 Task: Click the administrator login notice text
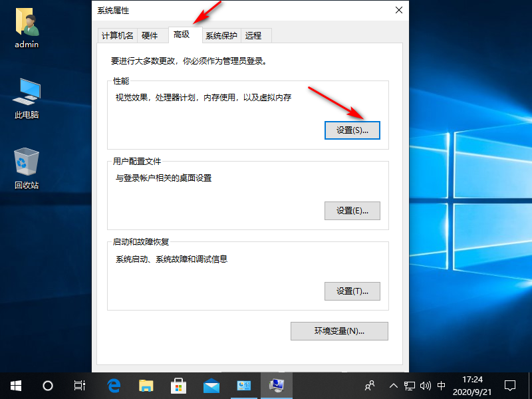pyautogui.click(x=189, y=61)
